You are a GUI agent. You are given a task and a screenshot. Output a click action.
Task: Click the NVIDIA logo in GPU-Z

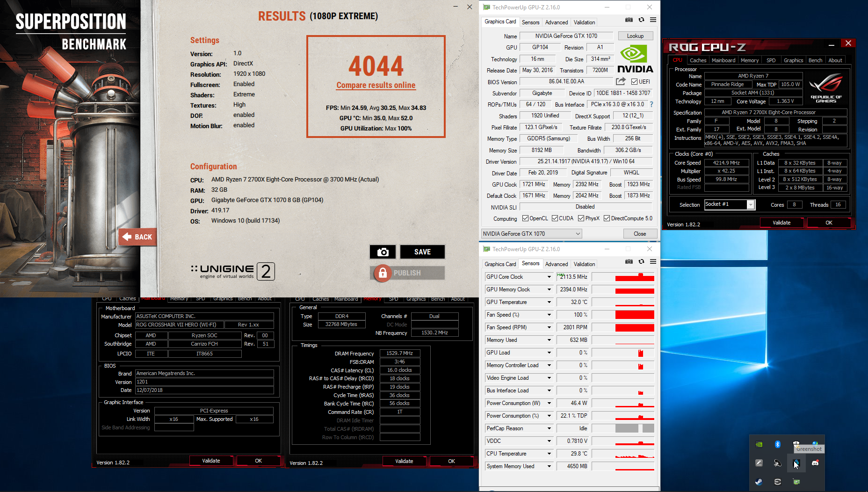coord(635,59)
